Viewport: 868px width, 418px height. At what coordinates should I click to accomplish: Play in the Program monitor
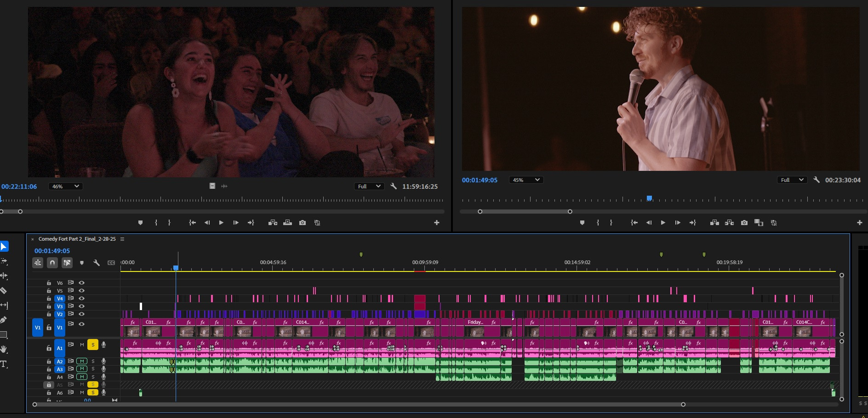pyautogui.click(x=663, y=222)
